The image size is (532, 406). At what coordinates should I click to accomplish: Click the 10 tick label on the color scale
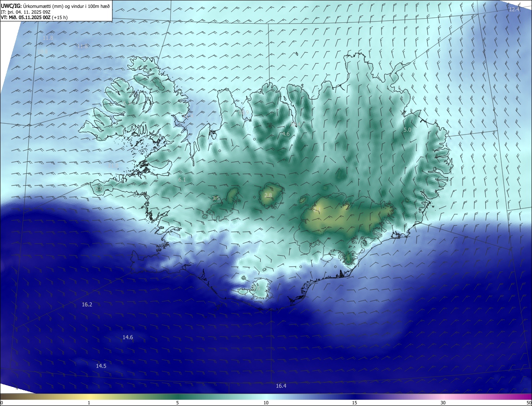tap(266, 403)
